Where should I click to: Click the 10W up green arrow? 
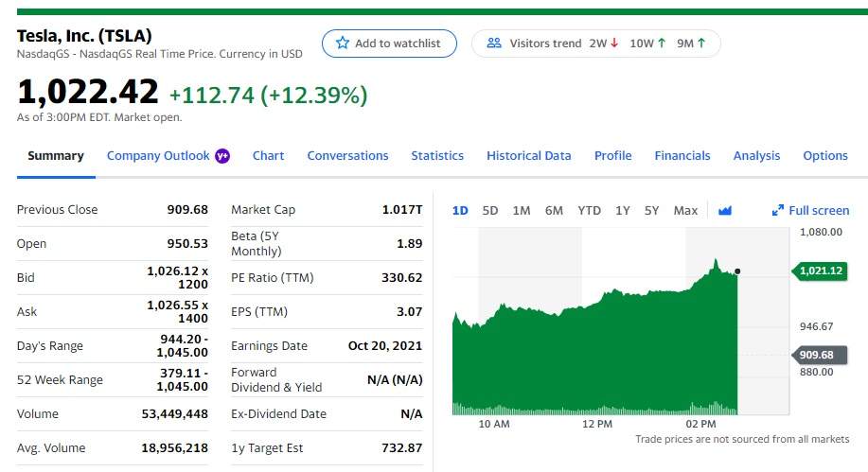click(662, 43)
